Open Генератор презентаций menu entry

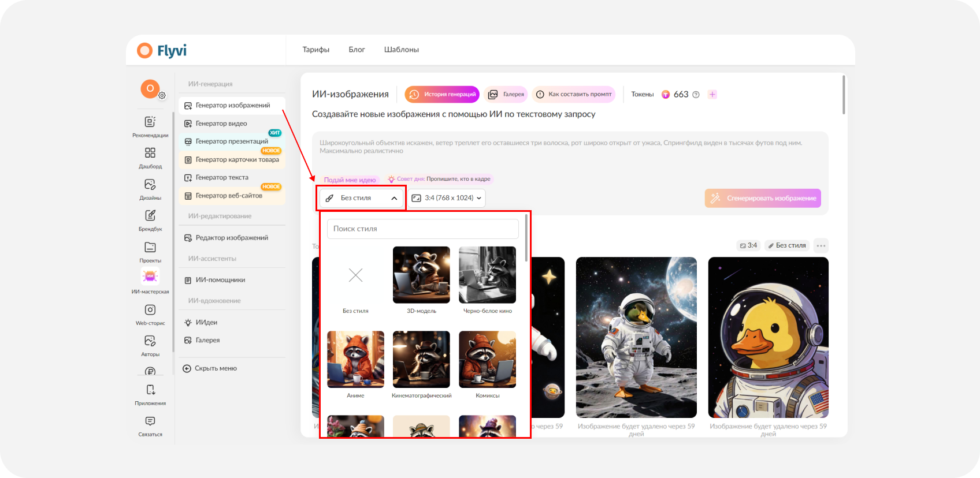[x=232, y=141]
